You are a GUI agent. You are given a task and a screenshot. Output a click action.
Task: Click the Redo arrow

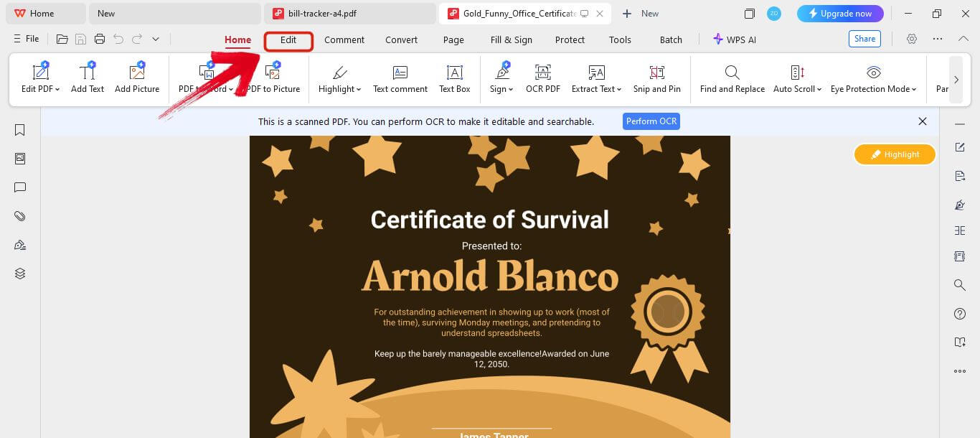point(137,39)
